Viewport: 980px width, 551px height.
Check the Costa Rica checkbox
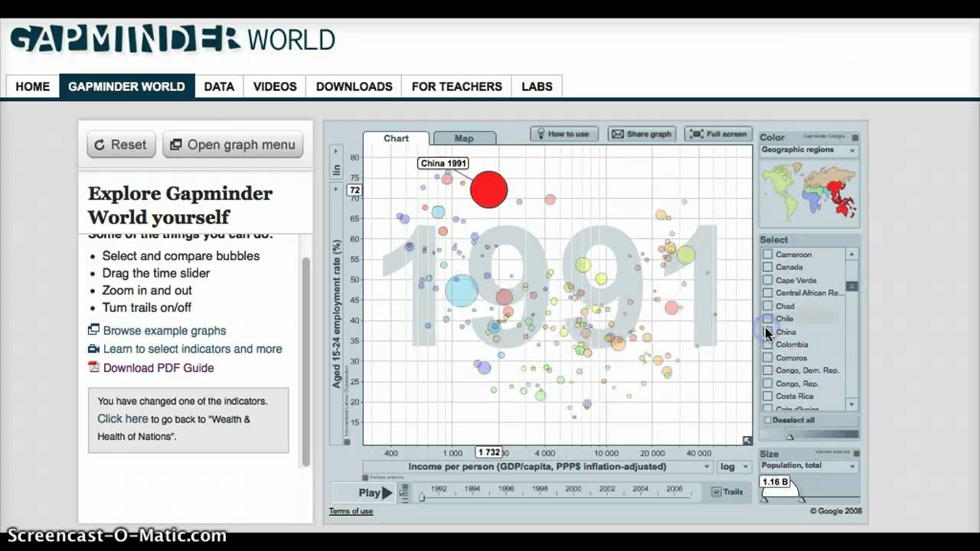tap(768, 396)
